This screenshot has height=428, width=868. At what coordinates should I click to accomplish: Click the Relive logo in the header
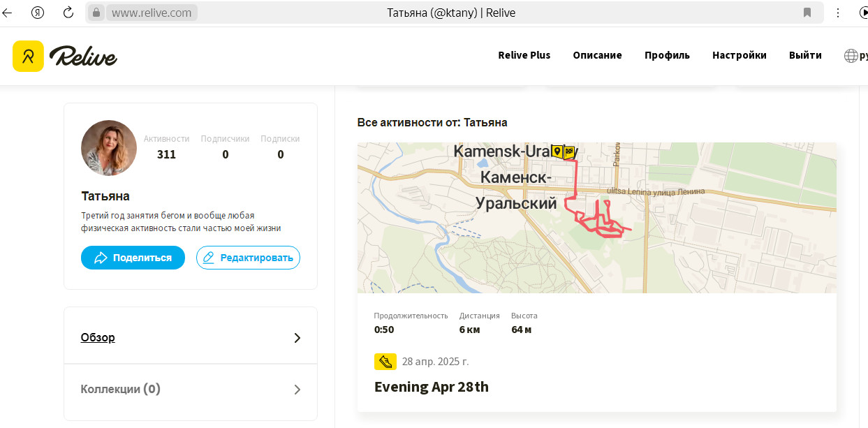[65, 56]
